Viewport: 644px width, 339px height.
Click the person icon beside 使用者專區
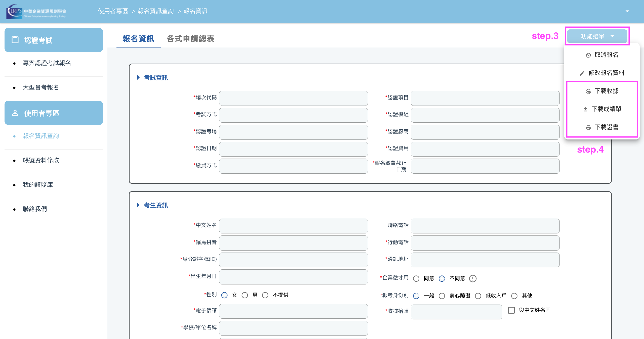tap(15, 113)
